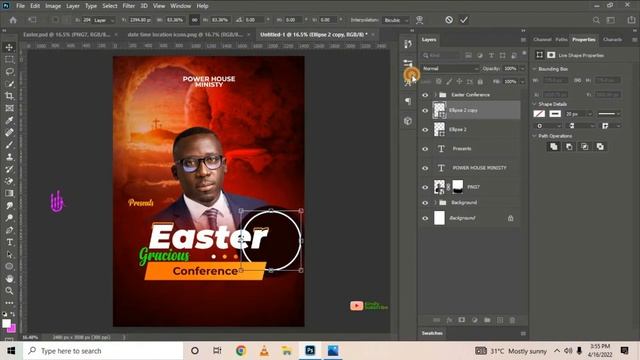Image resolution: width=640 pixels, height=360 pixels.
Task: Open the layer Opacity dropdown arrow
Action: (x=522, y=69)
